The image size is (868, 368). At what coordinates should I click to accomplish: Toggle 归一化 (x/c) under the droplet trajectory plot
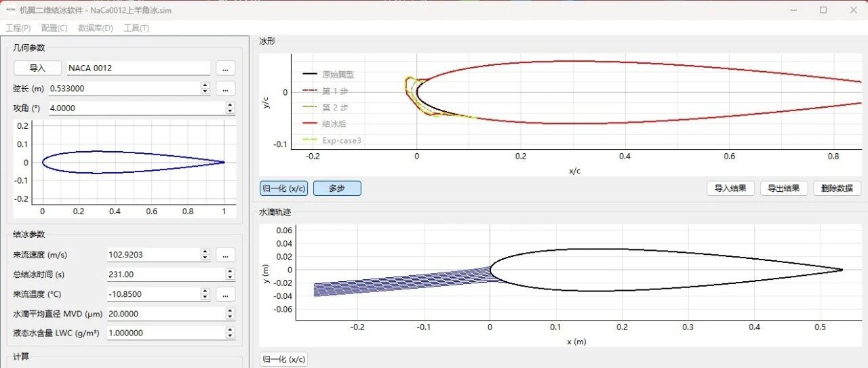point(284,359)
